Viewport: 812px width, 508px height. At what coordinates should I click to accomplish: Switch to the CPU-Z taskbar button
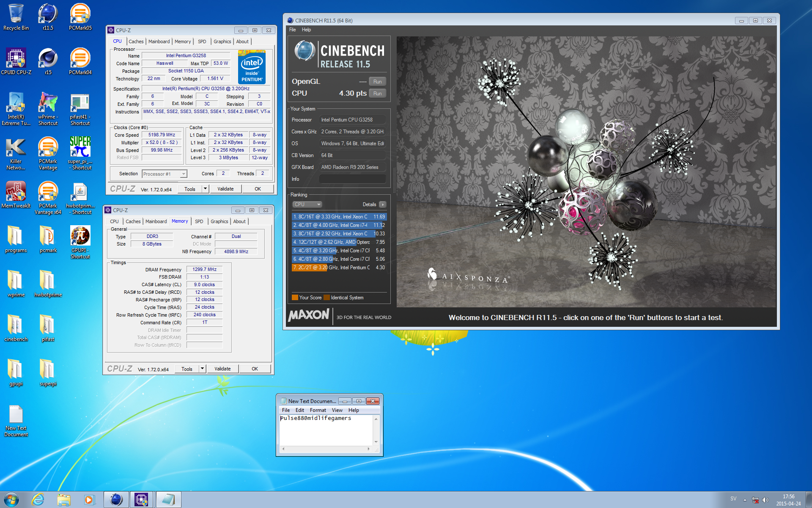click(x=141, y=500)
